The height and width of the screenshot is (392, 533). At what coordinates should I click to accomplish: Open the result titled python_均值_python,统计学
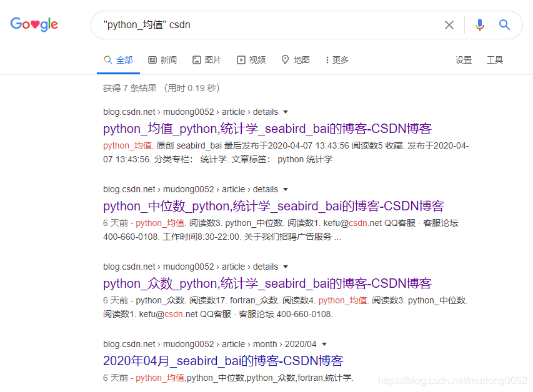coord(267,129)
